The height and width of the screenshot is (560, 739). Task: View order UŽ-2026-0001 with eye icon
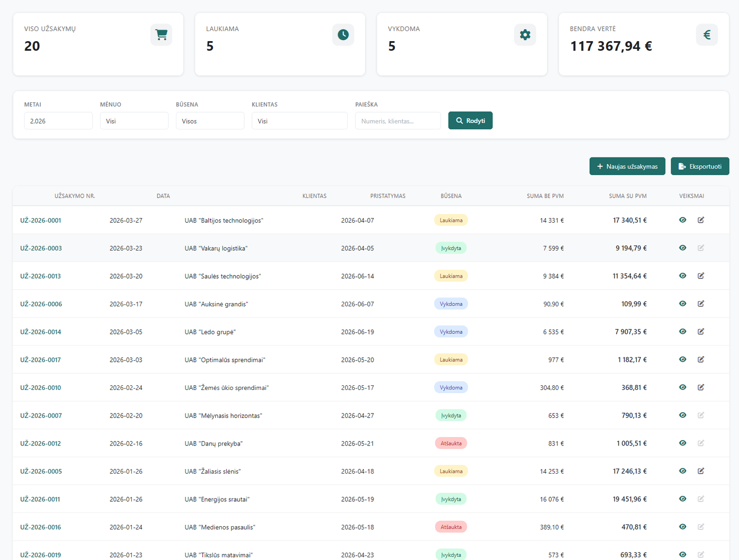pyautogui.click(x=683, y=220)
